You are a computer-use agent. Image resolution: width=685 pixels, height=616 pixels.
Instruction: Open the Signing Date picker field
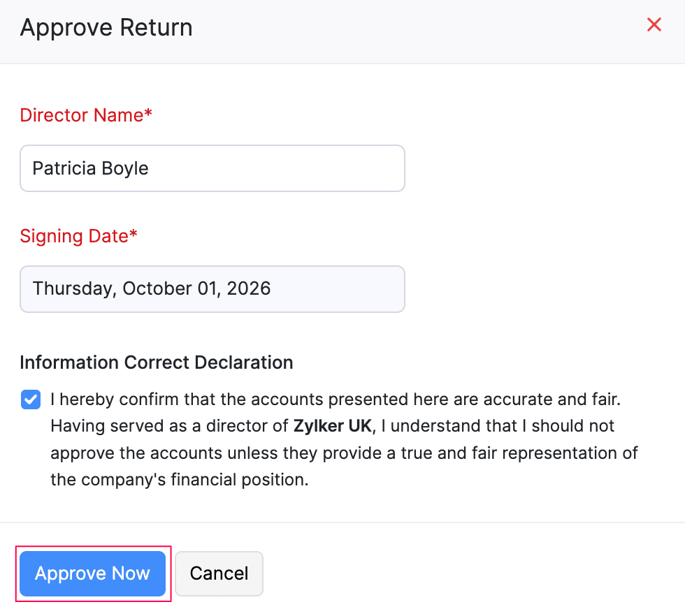click(x=212, y=289)
